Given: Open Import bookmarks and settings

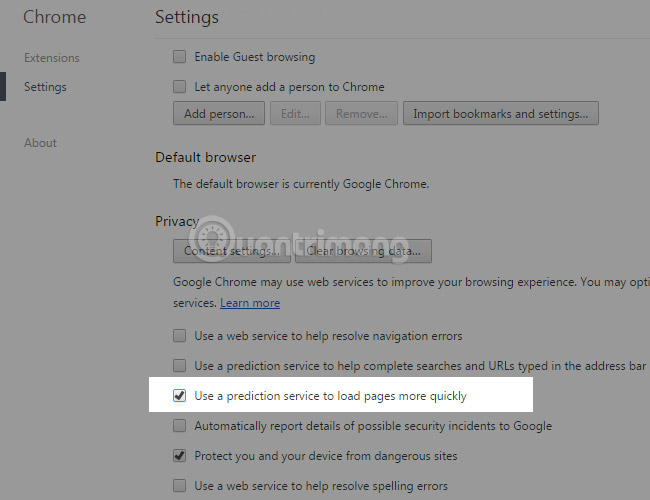Looking at the screenshot, I should [x=501, y=113].
